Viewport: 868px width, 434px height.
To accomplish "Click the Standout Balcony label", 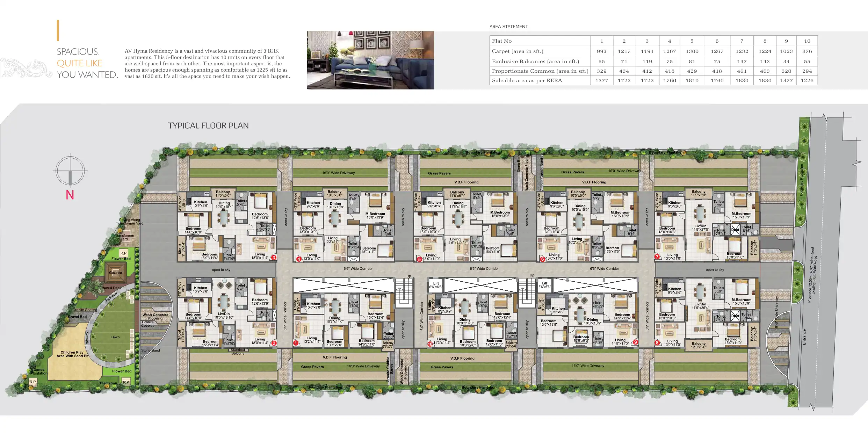I will coord(238,352).
